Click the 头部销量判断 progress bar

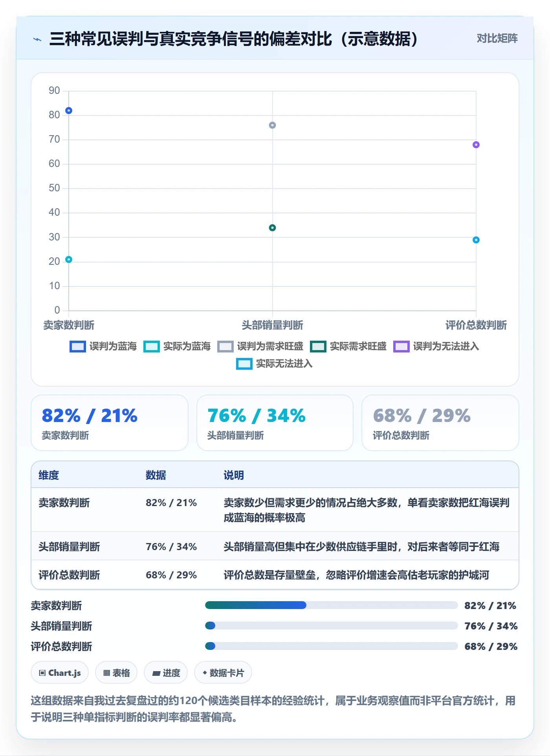tap(332, 626)
